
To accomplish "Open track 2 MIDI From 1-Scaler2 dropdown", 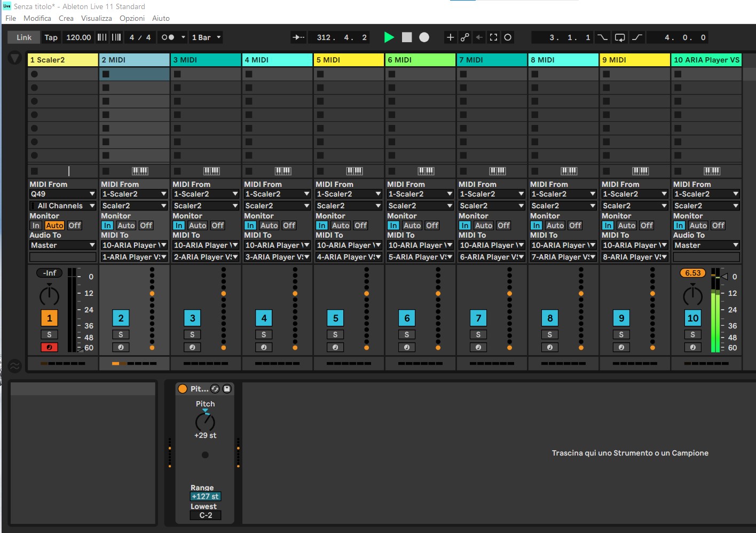I will (x=135, y=194).
